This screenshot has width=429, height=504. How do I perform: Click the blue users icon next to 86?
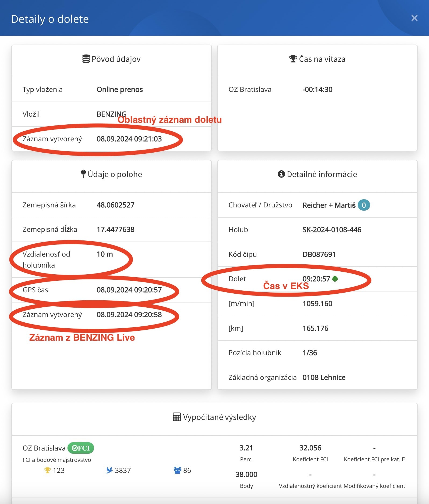pyautogui.click(x=177, y=470)
